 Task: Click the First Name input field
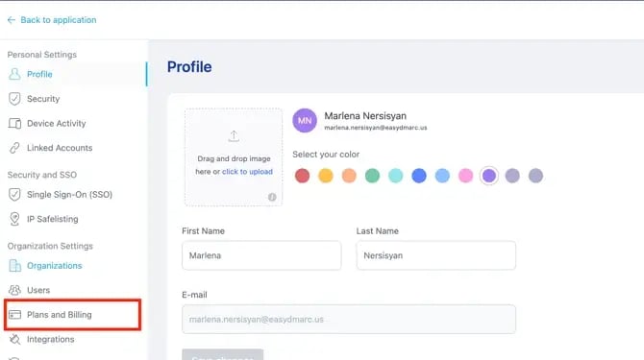(261, 255)
